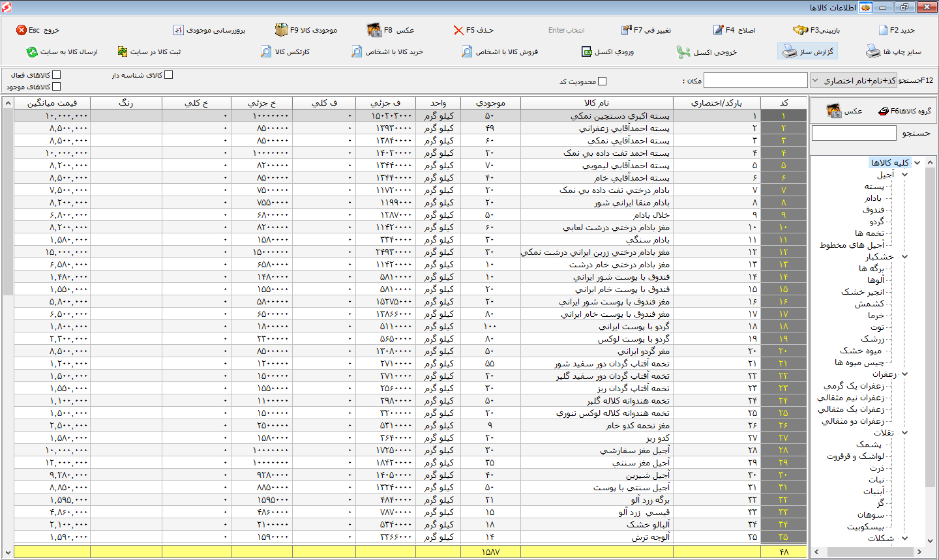Toggle the کالاهای موجود checkbox
The height and width of the screenshot is (560, 939).
pos(56,87)
